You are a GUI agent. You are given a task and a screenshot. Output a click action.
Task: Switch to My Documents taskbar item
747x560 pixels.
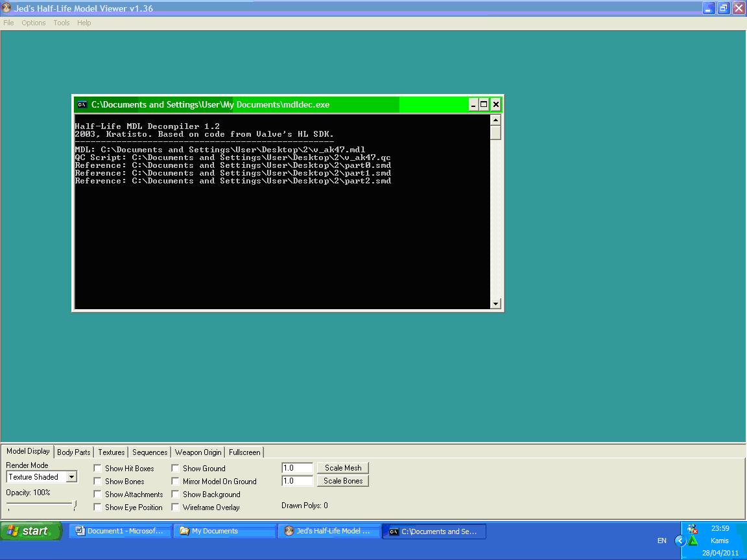tap(224, 531)
